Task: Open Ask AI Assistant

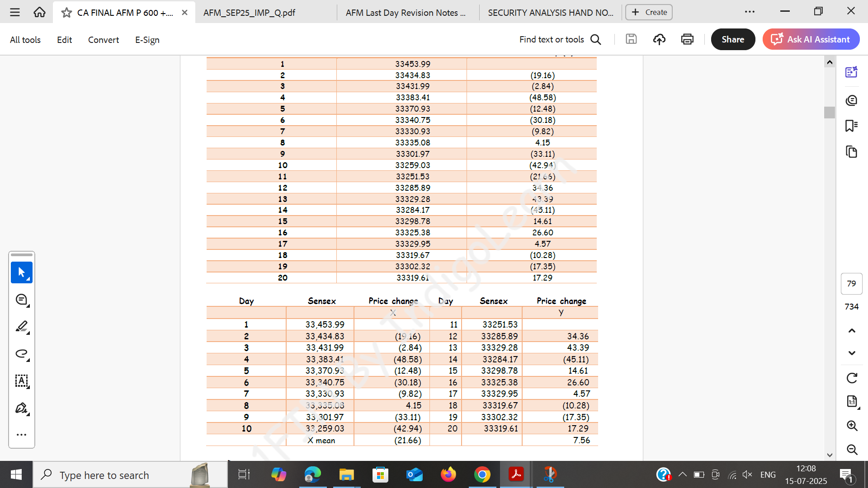Action: [811, 39]
